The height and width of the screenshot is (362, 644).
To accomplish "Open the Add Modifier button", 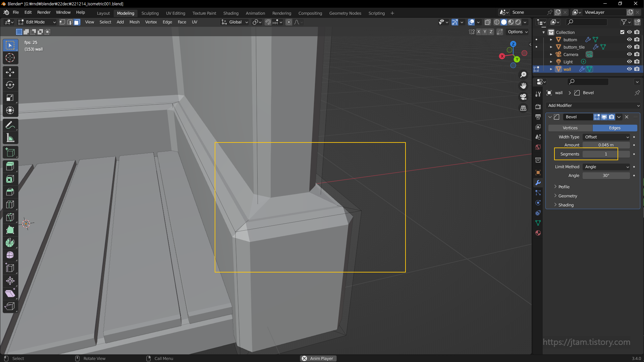I will (593, 105).
